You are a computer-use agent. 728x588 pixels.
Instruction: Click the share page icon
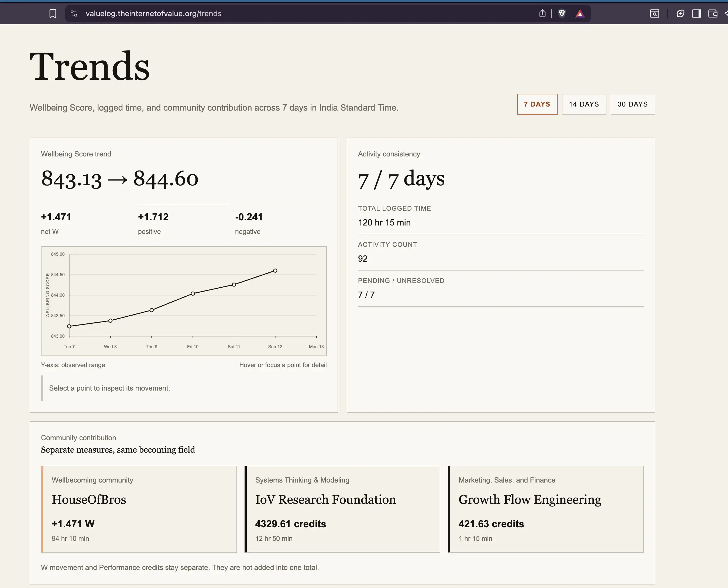tap(542, 13)
